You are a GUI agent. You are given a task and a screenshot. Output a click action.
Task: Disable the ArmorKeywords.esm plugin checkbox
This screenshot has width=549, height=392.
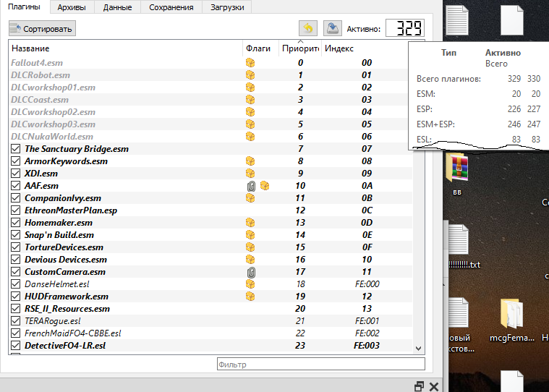coord(16,161)
